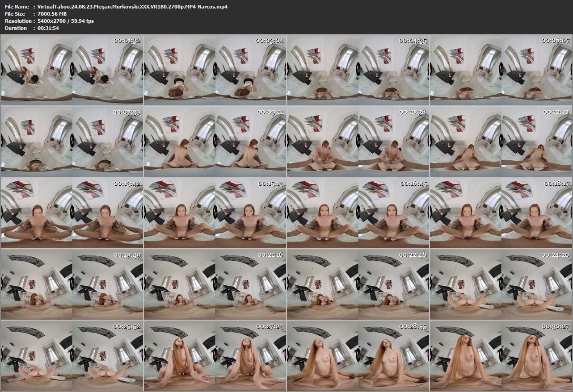Choose the preview frame at 00:13:42

[72, 213]
